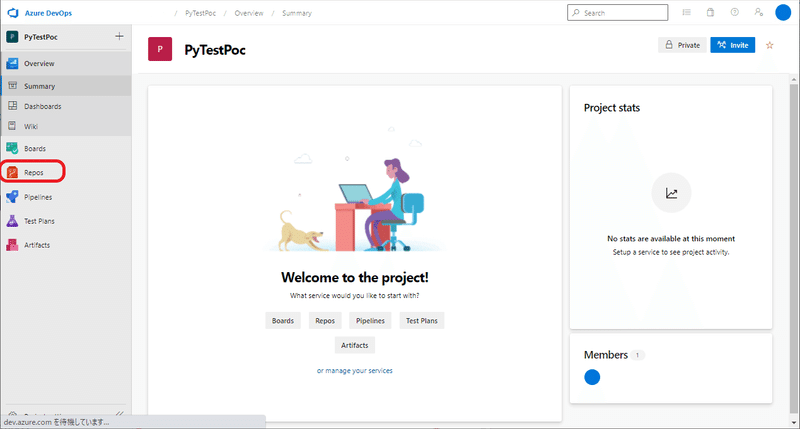This screenshot has width=800, height=429.
Task: Open the Test Plans flask icon
Action: tap(12, 221)
